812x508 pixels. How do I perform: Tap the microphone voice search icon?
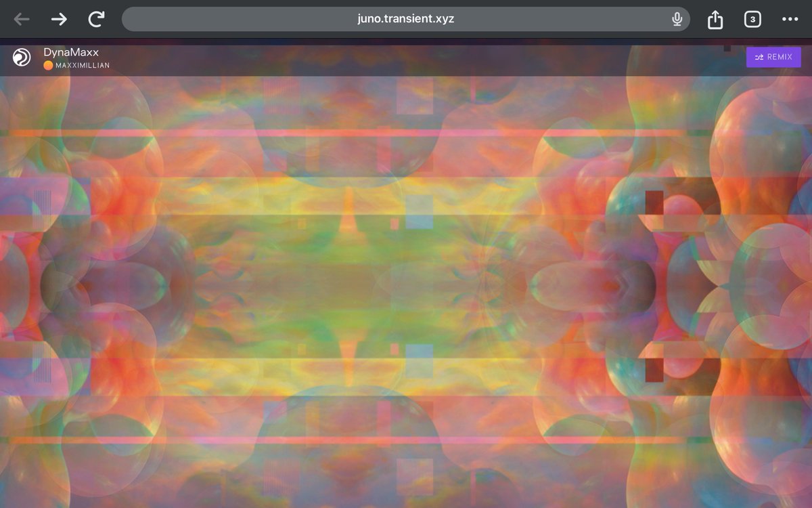click(x=677, y=19)
